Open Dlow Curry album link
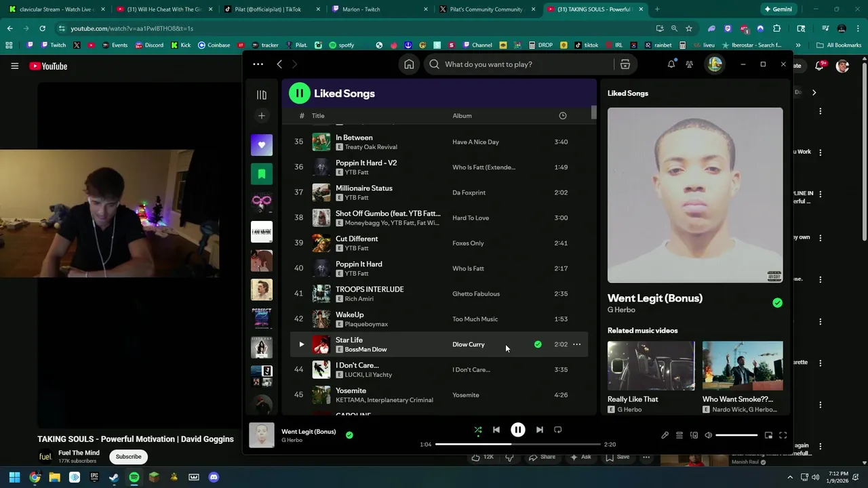The image size is (868, 488). [x=469, y=344]
